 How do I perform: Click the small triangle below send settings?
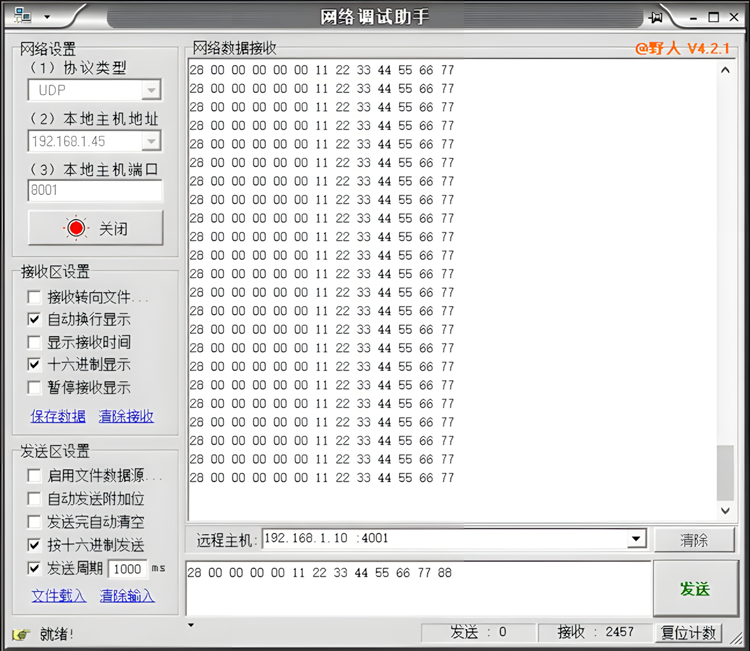click(191, 626)
